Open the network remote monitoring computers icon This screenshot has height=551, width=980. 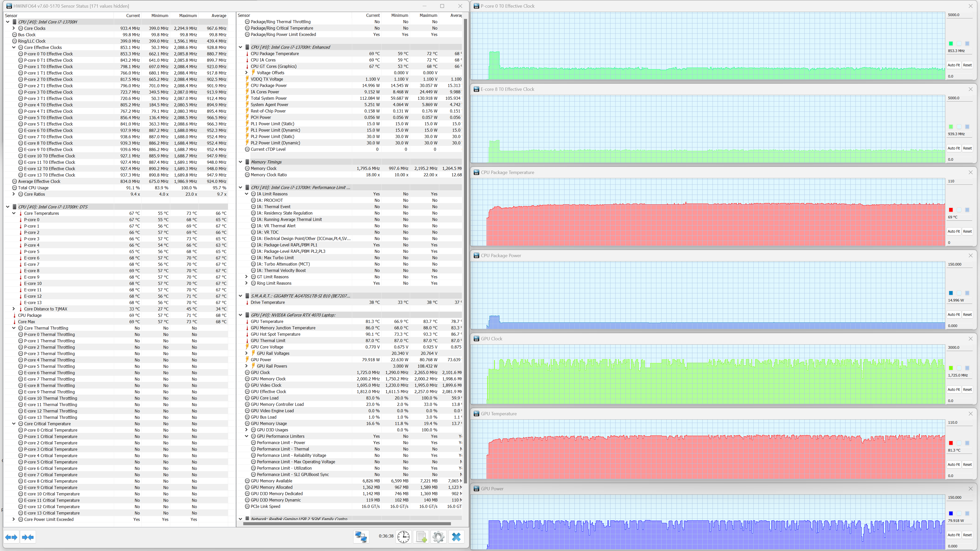tap(361, 537)
